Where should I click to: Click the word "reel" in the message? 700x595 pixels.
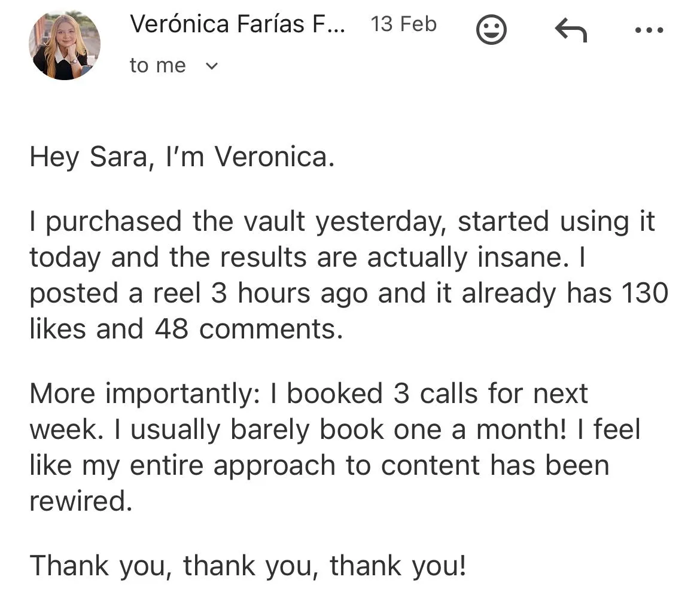tap(176, 294)
